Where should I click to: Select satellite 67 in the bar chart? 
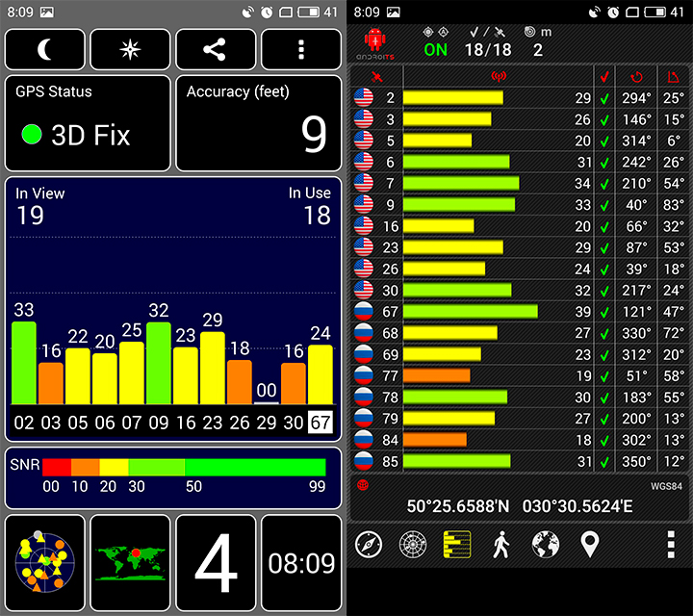[x=321, y=423]
